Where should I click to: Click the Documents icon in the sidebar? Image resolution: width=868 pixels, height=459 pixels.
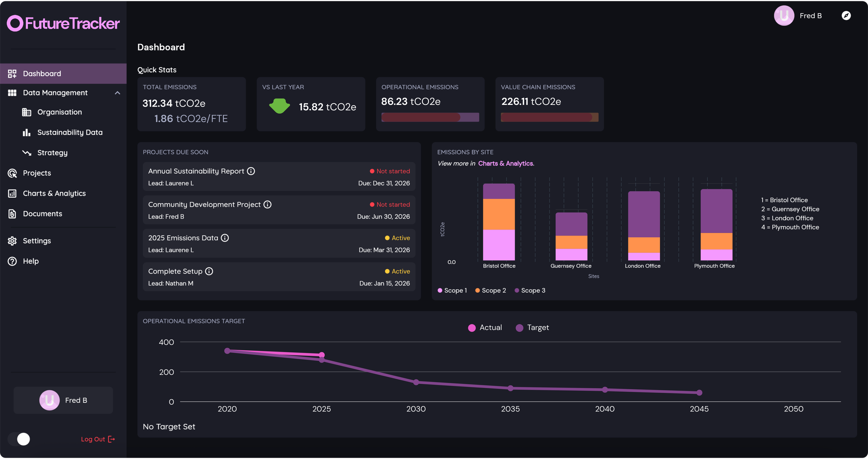[x=12, y=214]
